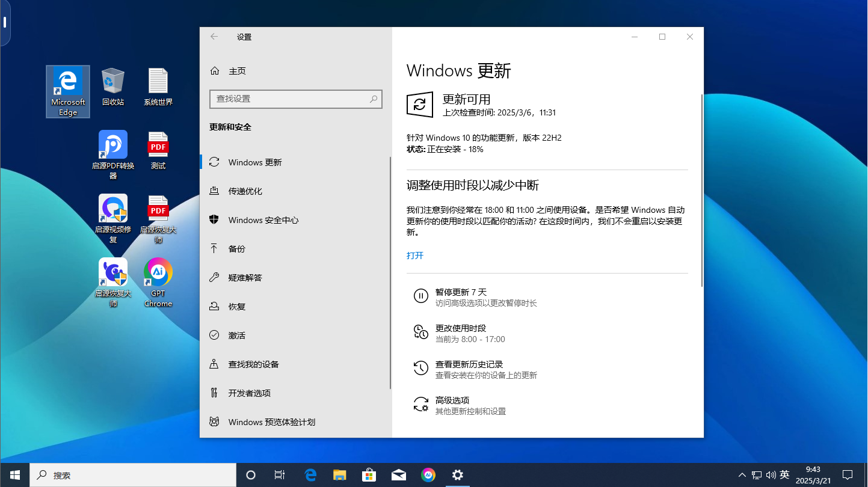Click the gear-sync icon beside 高级选项
Image resolution: width=868 pixels, height=487 pixels.
tap(420, 403)
